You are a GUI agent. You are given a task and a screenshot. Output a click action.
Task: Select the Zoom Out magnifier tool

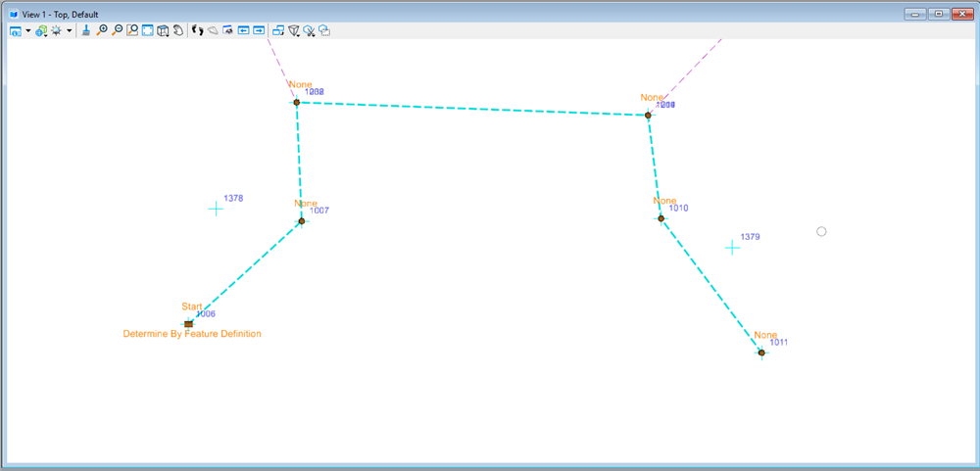(x=117, y=30)
